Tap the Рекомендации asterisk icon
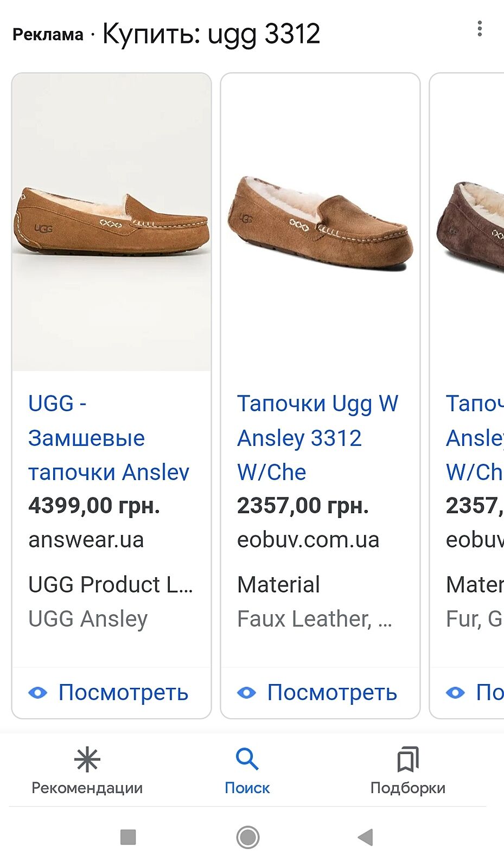Image resolution: width=504 pixels, height=868 pixels. click(87, 759)
